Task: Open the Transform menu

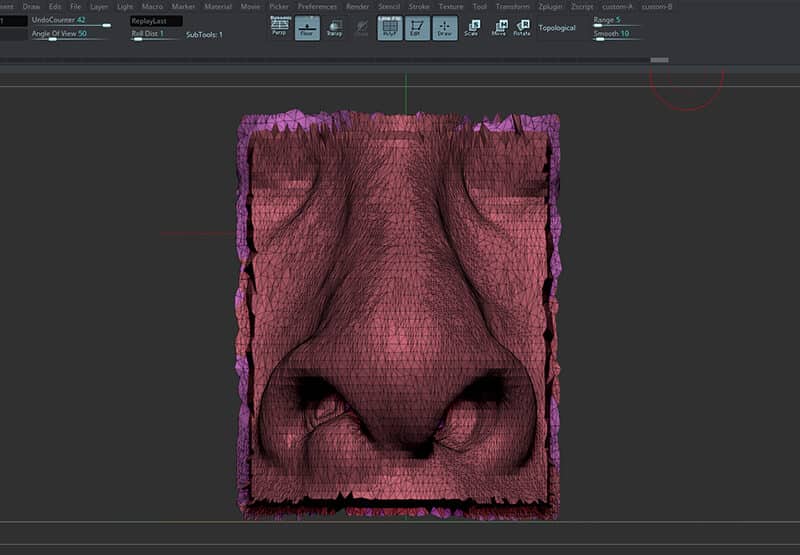Action: (513, 7)
